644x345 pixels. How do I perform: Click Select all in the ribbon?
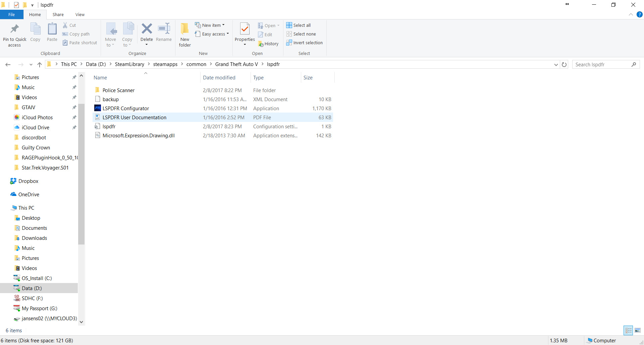coord(299,25)
